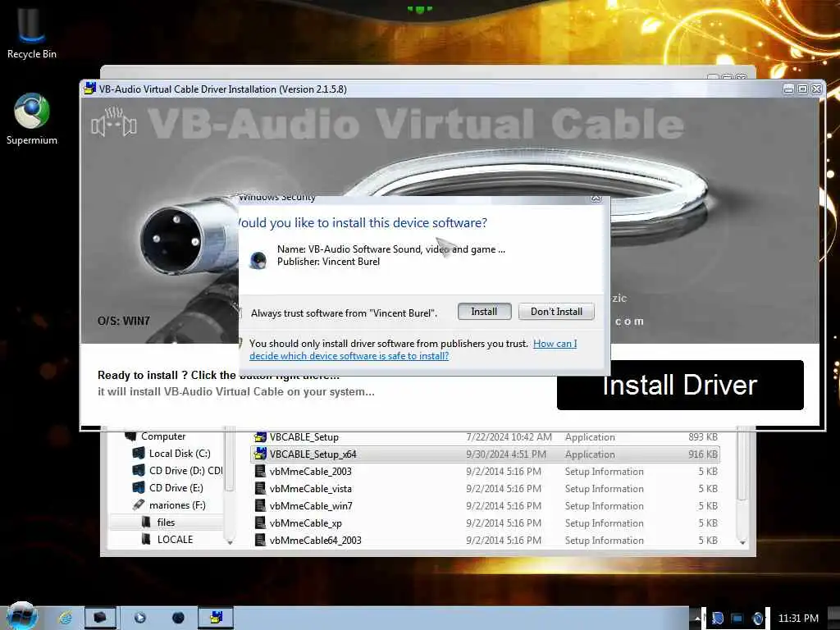Open the media player taskbar icon
840x630 pixels.
point(139,618)
